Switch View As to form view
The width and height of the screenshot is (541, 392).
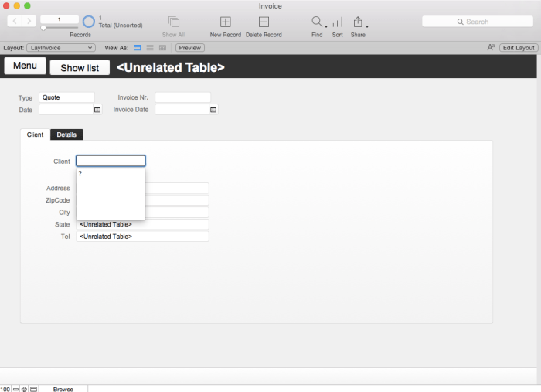(138, 48)
